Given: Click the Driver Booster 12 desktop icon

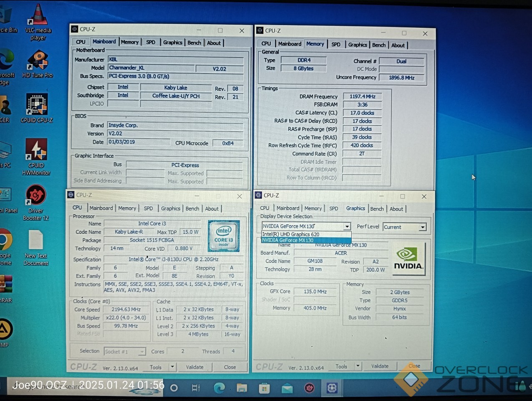Looking at the screenshot, I should [36, 202].
